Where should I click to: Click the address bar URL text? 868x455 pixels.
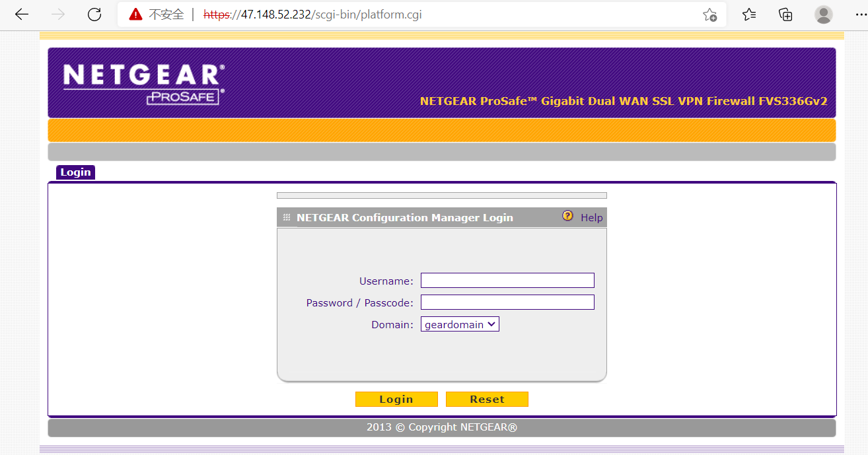pos(314,15)
